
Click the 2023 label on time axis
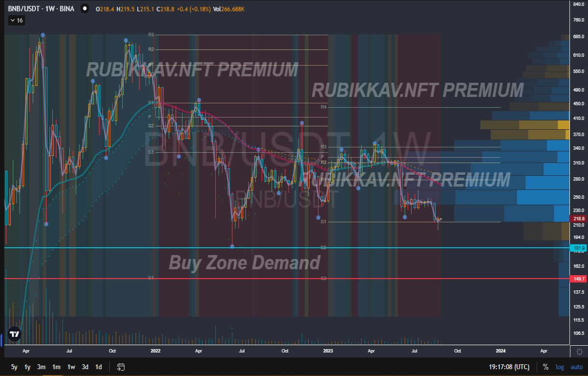pos(328,351)
